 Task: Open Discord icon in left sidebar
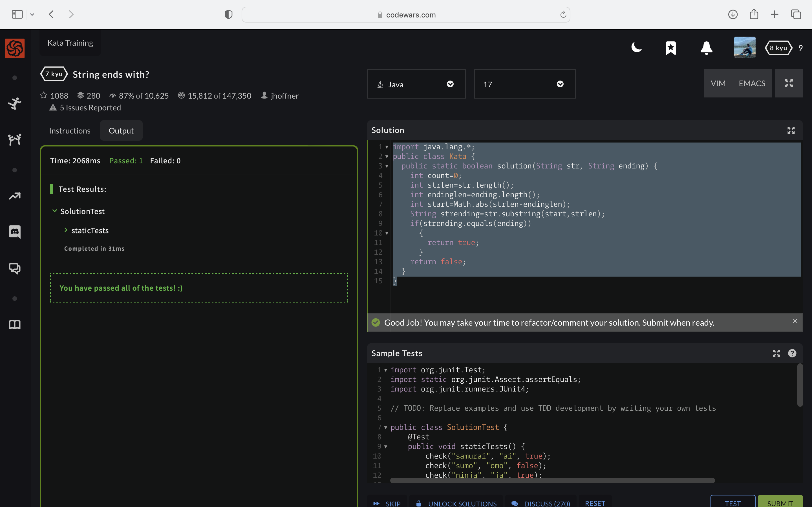click(14, 231)
